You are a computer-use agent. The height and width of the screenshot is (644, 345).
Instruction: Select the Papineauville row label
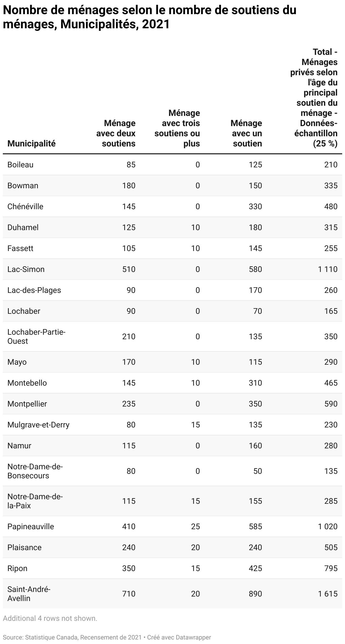(31, 526)
